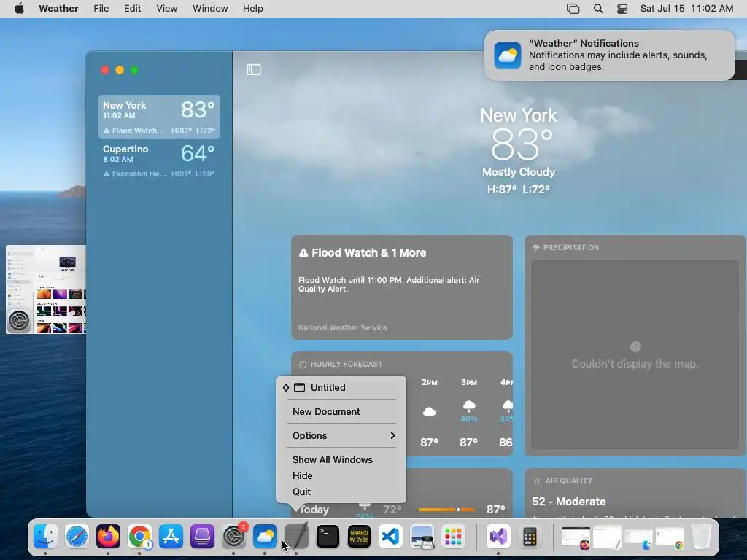Open the Precipitation map card

[635, 345]
